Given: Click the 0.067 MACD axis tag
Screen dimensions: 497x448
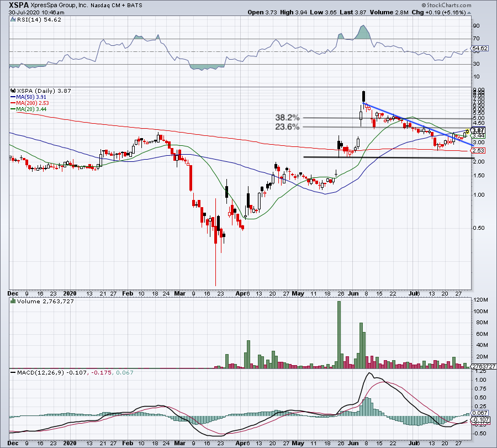Looking at the screenshot, I should coord(480,413).
